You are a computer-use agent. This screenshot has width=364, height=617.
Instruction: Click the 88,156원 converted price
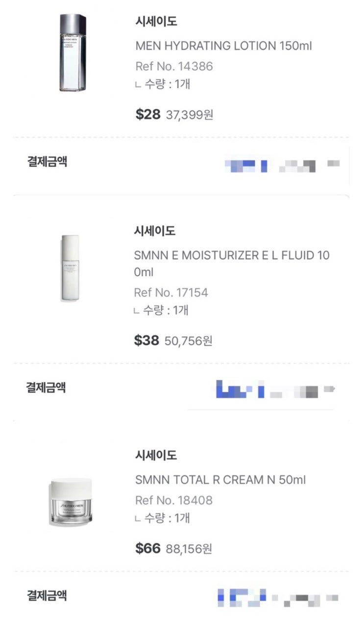pos(189,549)
